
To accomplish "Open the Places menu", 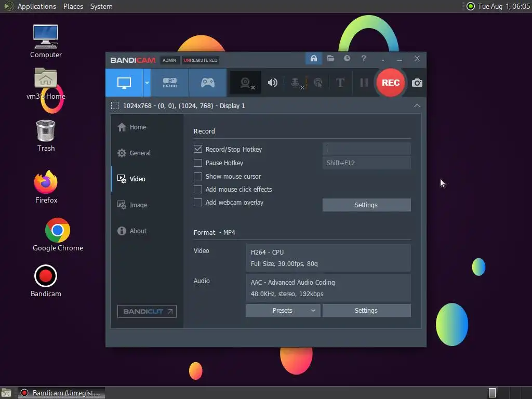I will point(73,6).
